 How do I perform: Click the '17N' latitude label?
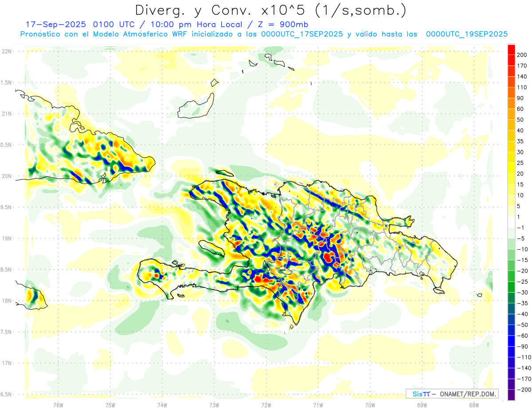(x=7, y=363)
